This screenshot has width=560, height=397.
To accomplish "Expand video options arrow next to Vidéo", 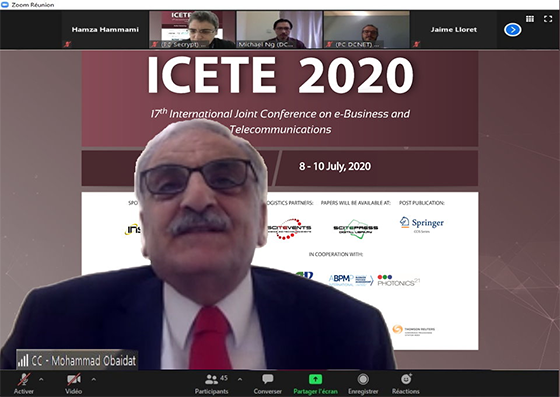I will click(x=94, y=379).
